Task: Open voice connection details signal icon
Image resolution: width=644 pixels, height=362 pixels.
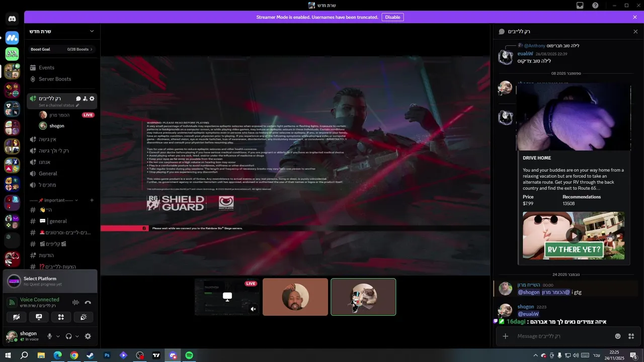Action: point(12,302)
